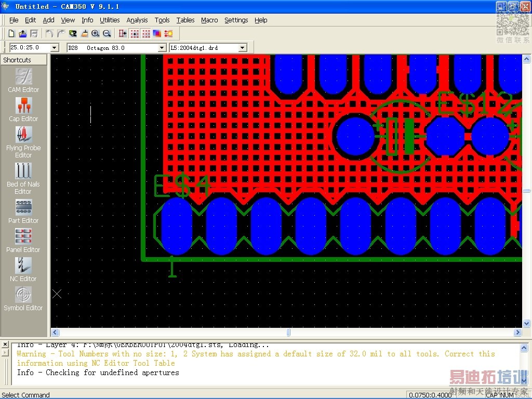
Task: Expand the D28 Octagon aperture dropdown
Action: click(162, 48)
